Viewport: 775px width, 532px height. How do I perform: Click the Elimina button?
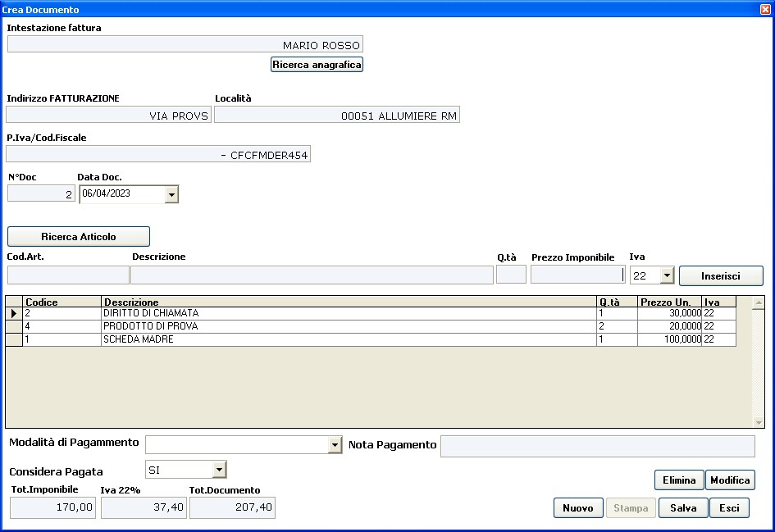(679, 480)
